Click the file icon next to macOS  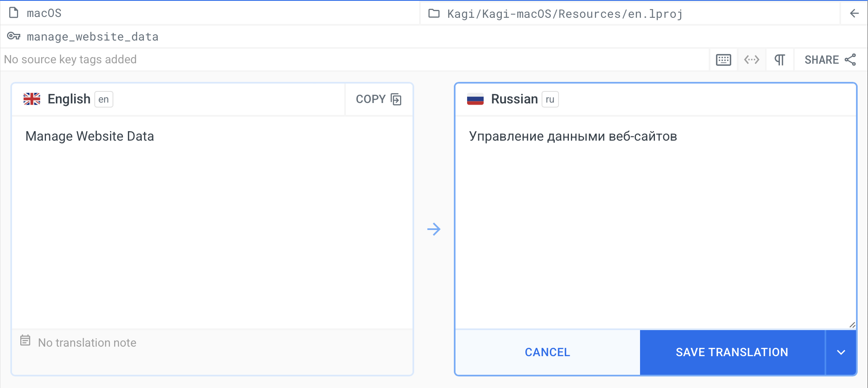click(14, 13)
